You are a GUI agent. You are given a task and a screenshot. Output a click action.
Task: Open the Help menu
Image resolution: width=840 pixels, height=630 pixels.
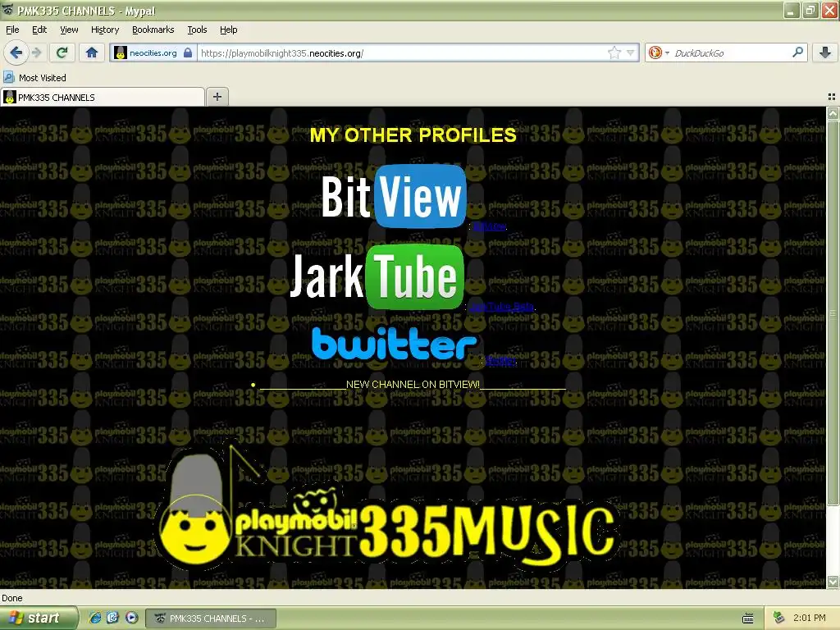click(x=229, y=30)
